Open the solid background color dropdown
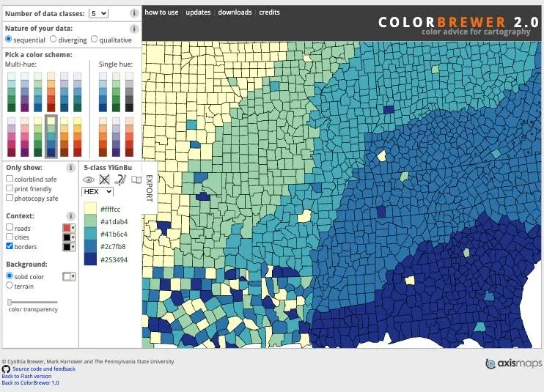 (69, 276)
